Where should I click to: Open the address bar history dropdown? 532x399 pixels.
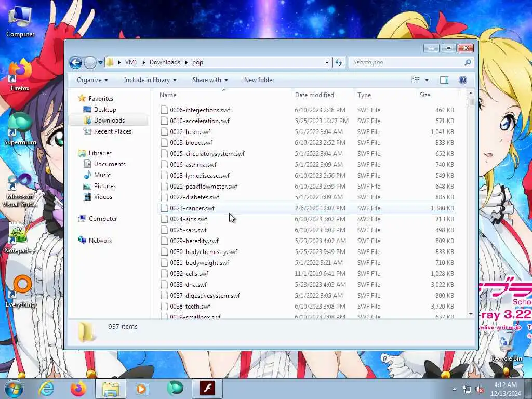click(x=327, y=62)
